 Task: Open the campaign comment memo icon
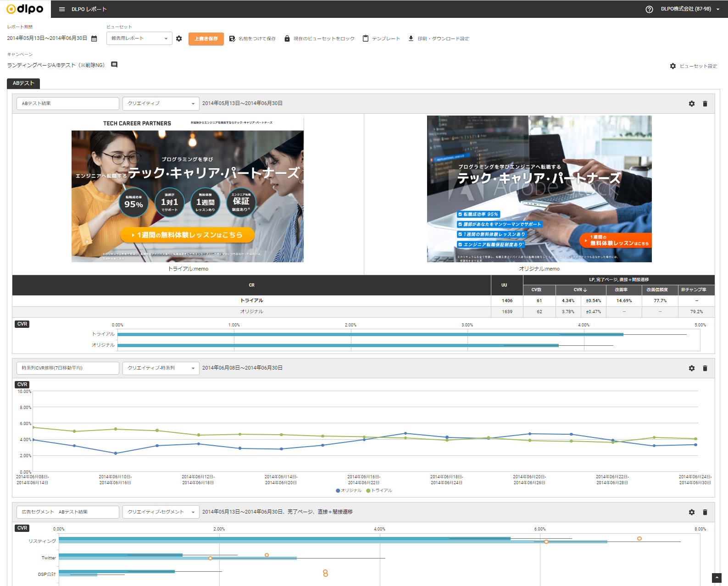[114, 65]
